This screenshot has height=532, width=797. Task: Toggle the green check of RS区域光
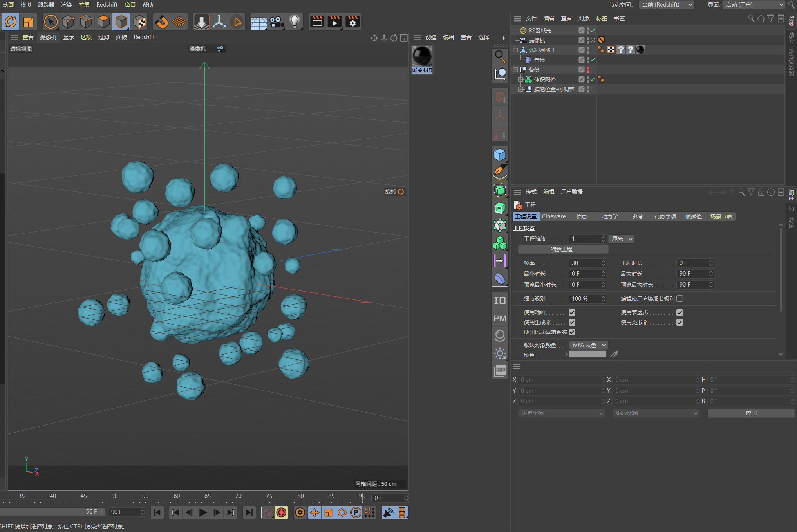[593, 31]
